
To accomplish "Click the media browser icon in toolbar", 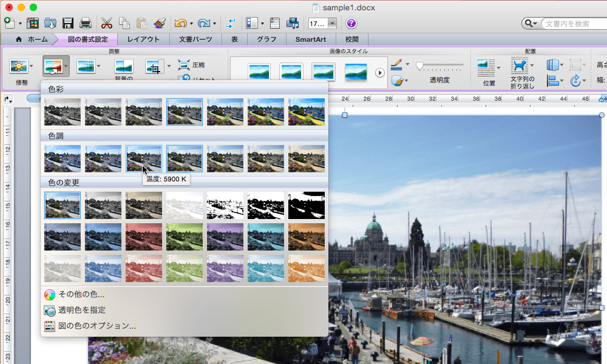I will tap(293, 24).
